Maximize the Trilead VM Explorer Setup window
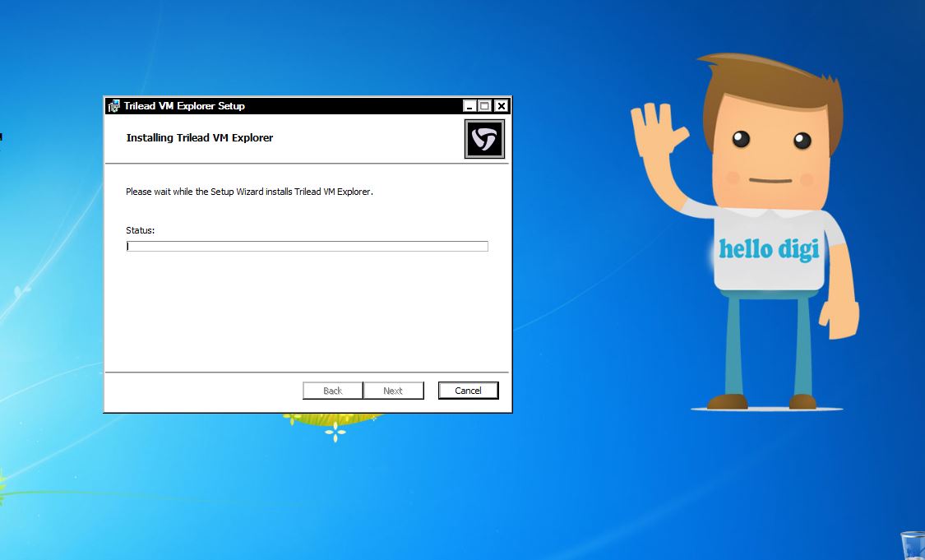The image size is (925, 560). tap(485, 106)
